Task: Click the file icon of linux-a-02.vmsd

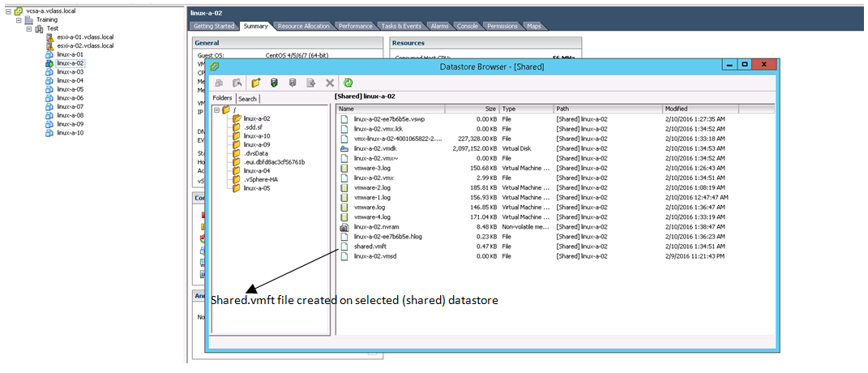Action: (344, 256)
